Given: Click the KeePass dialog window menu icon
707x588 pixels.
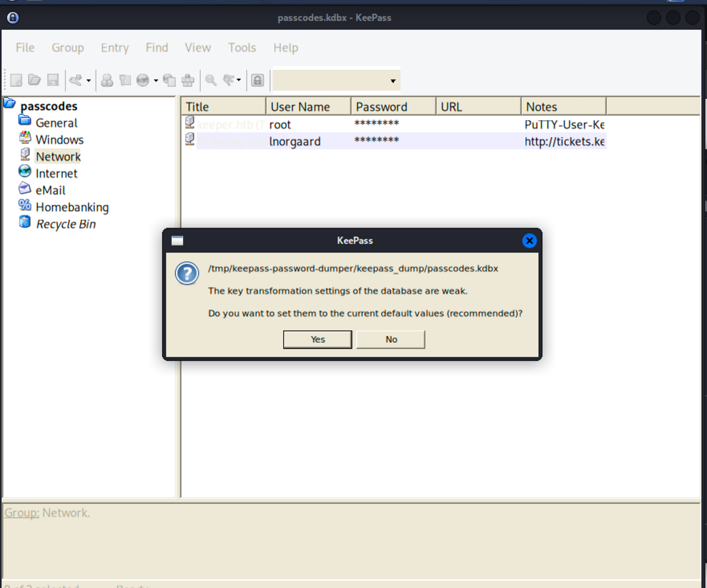Looking at the screenshot, I should coord(177,241).
